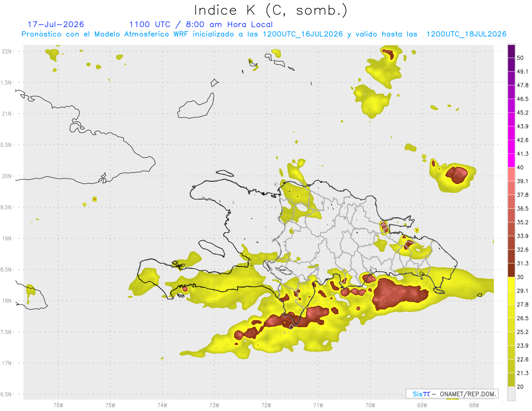Click the longitude label '76W'
Screen dimensions: 532x411
pos(58,405)
